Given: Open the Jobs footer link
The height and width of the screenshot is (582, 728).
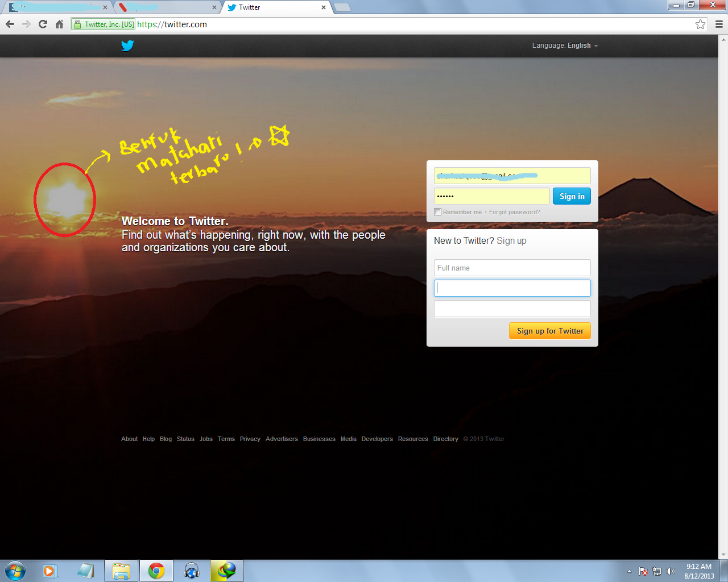Looking at the screenshot, I should pos(206,439).
